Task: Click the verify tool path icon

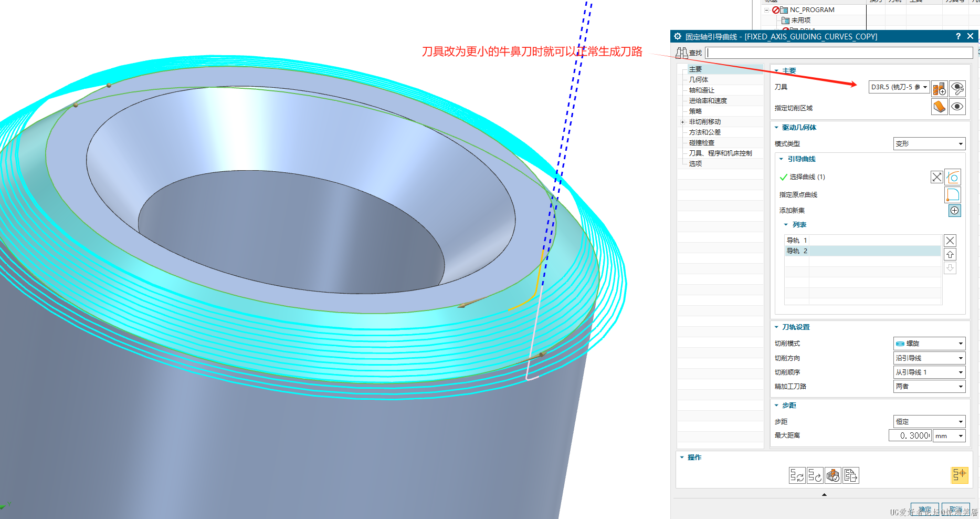Action: coord(833,475)
